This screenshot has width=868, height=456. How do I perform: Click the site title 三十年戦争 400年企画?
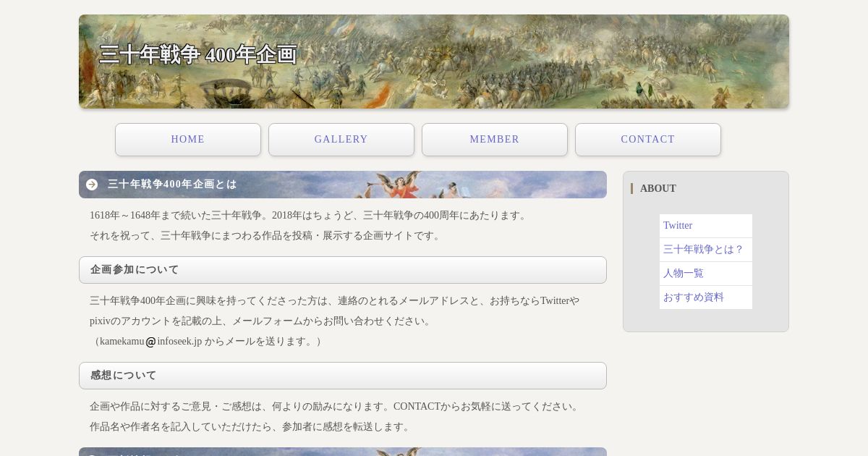(x=198, y=54)
